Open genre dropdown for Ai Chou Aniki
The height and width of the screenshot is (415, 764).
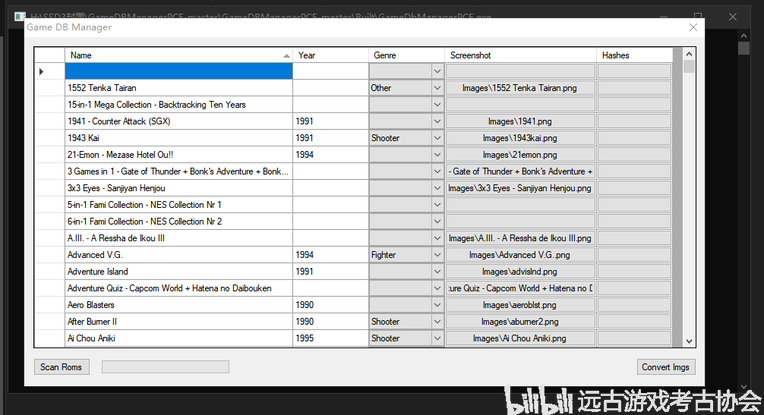click(437, 339)
